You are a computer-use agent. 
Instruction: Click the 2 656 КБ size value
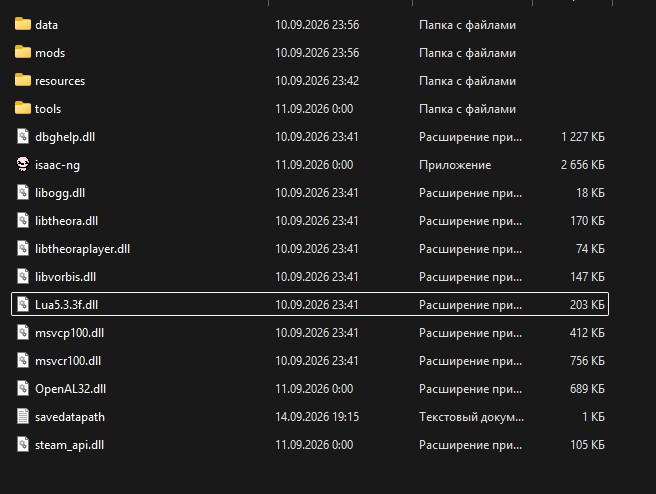pos(583,165)
